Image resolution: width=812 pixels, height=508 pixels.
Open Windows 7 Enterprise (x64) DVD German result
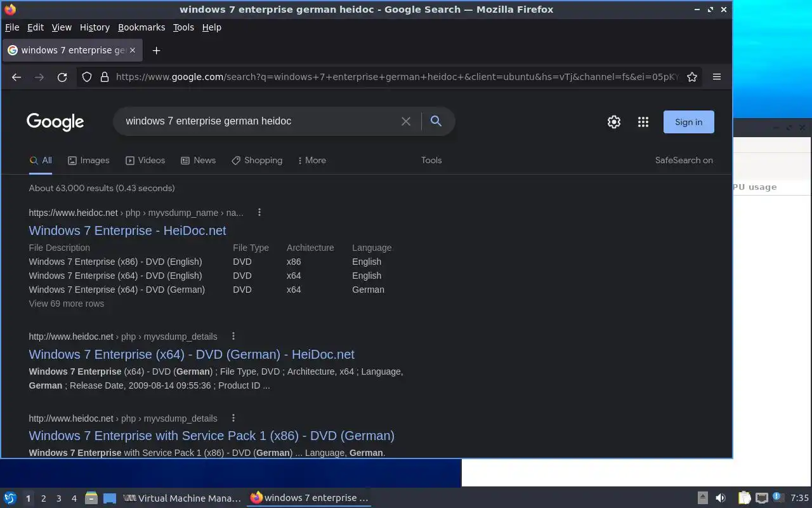[192, 354]
